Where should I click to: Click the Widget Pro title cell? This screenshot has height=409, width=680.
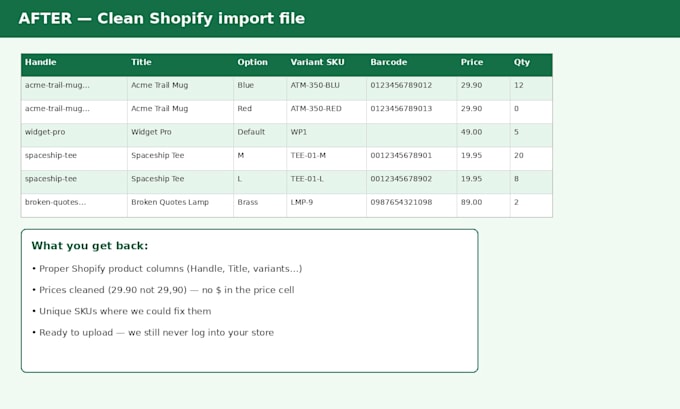(x=180, y=135)
